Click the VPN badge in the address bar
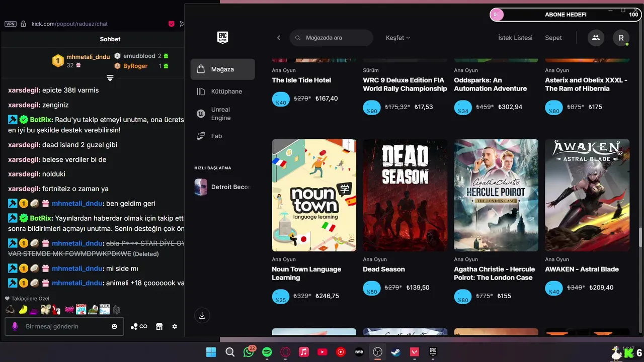 point(10,24)
